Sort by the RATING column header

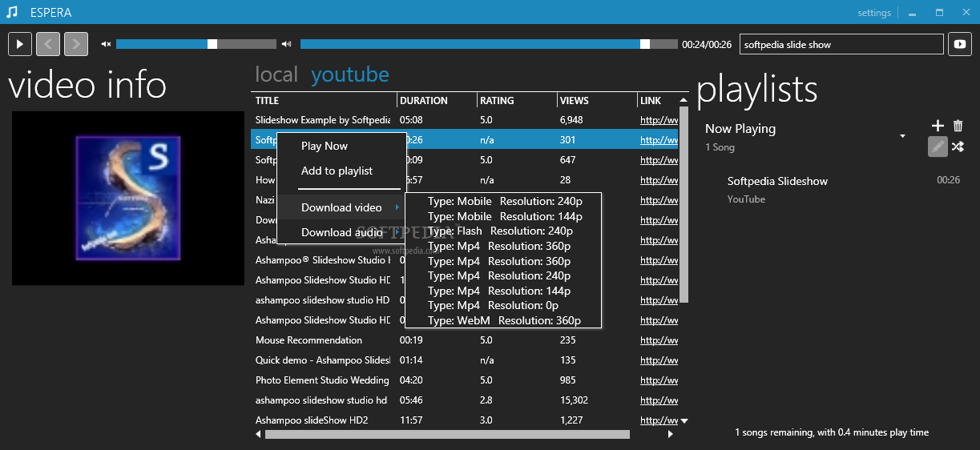click(517, 101)
